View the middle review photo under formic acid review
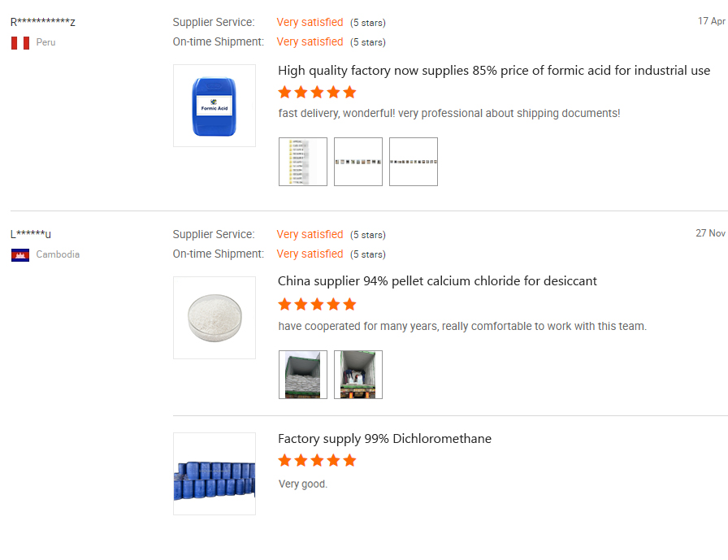728x560 pixels. pyautogui.click(x=358, y=162)
